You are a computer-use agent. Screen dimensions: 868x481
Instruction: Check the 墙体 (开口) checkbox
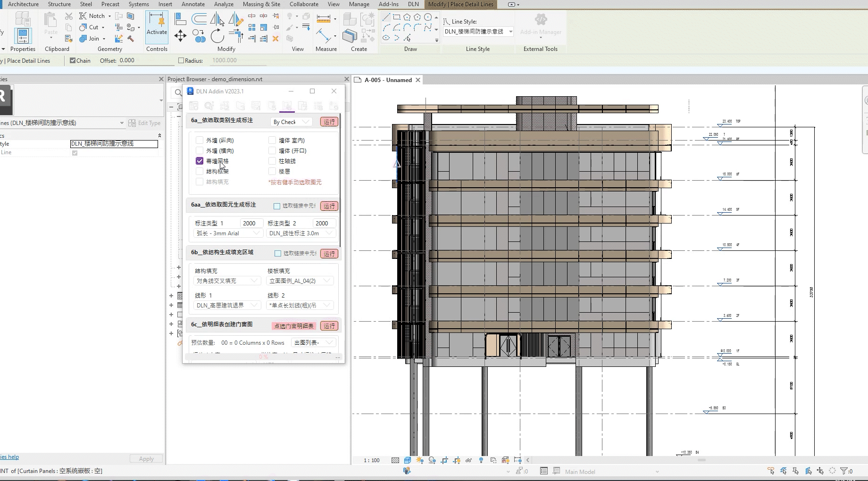[x=272, y=150]
